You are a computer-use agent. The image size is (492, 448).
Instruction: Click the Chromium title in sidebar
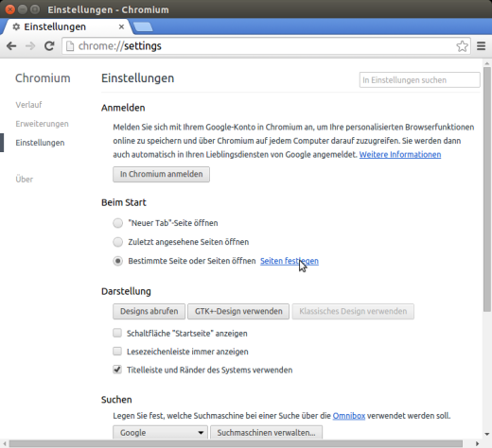43,78
